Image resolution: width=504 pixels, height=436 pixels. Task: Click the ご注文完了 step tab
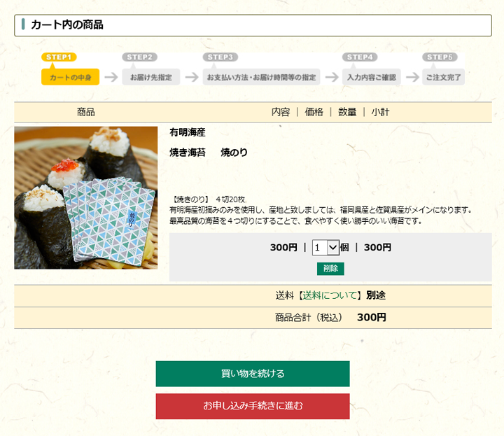click(x=443, y=77)
